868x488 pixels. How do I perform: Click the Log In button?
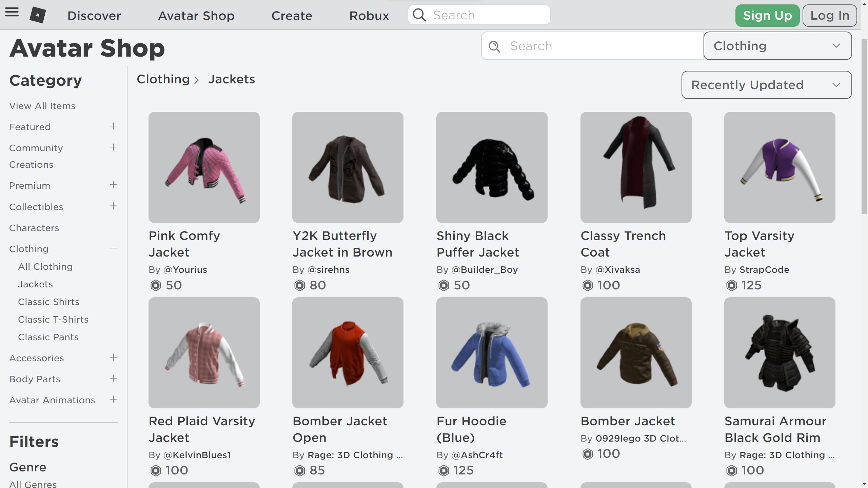coord(830,14)
